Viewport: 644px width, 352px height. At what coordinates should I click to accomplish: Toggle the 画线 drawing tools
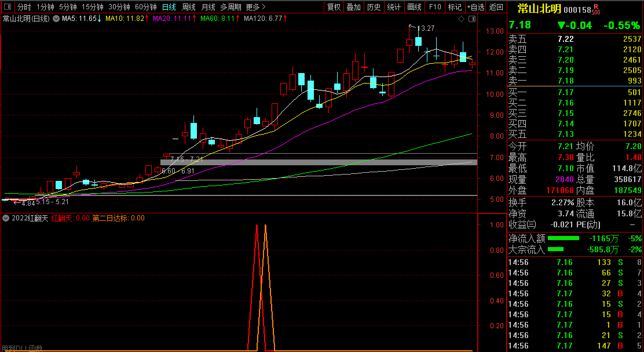[x=415, y=7]
